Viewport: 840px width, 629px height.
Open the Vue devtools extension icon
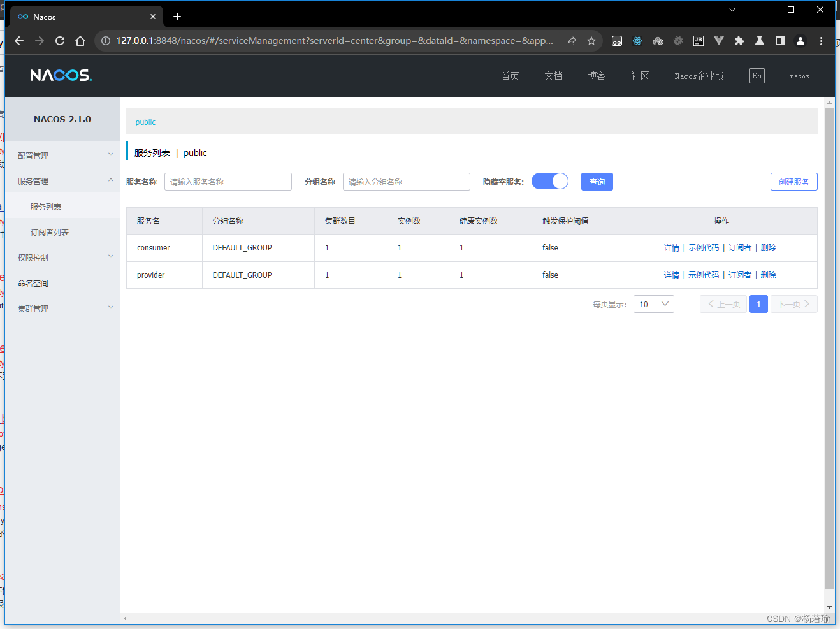click(x=719, y=41)
